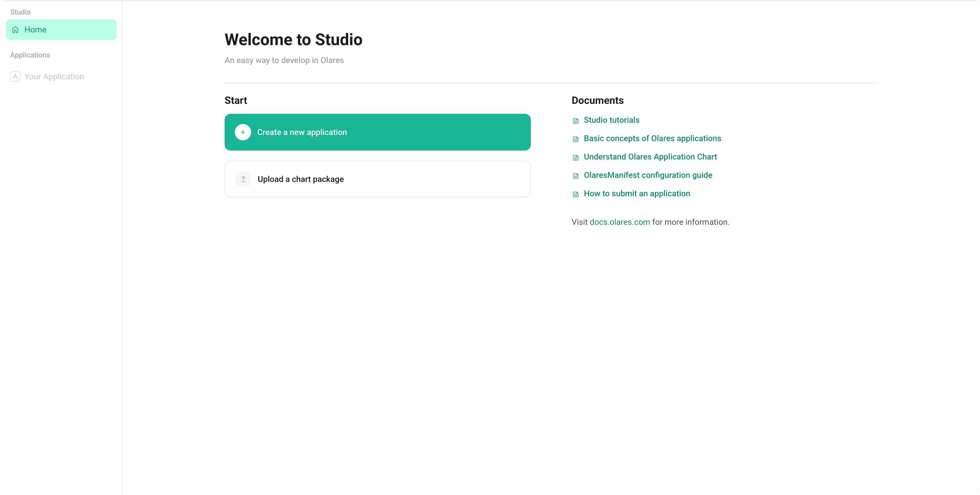This screenshot has height=495, width=980.
Task: Open Understand Olares Application Chart
Action: click(650, 157)
